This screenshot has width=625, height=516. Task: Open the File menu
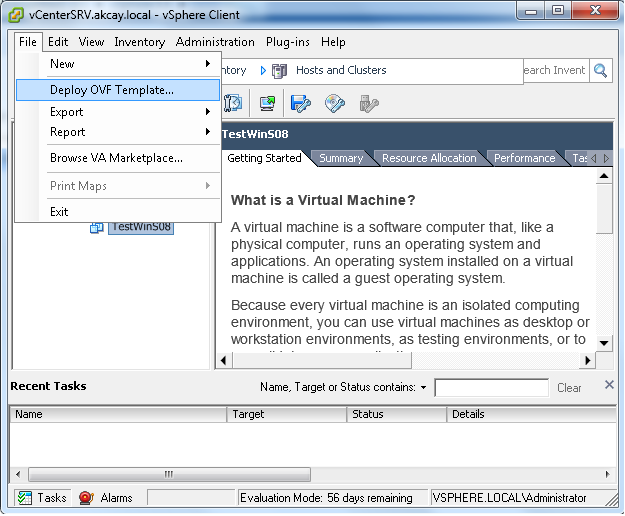pyautogui.click(x=28, y=42)
